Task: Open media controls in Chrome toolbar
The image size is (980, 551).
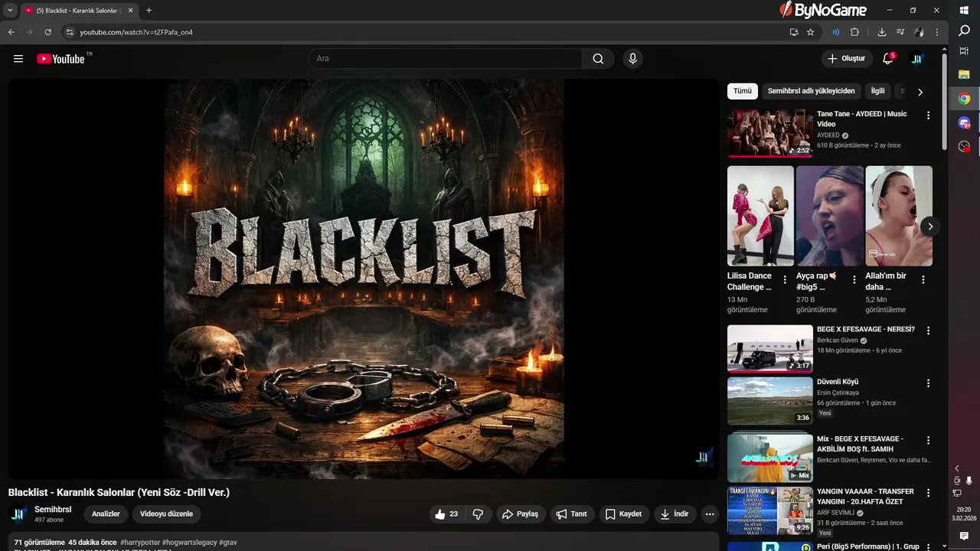Action: coord(900,32)
